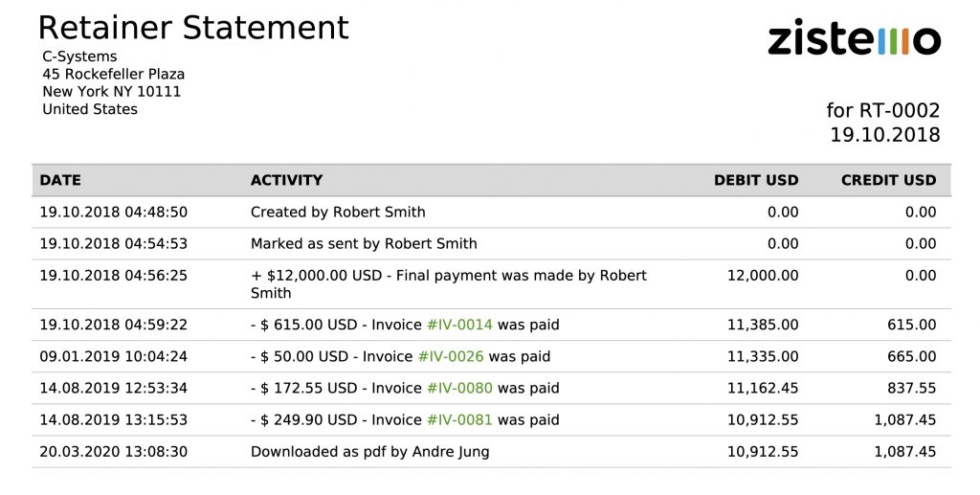
Task: Click the 45 Rockefeller Plaza address line
Action: click(113, 74)
